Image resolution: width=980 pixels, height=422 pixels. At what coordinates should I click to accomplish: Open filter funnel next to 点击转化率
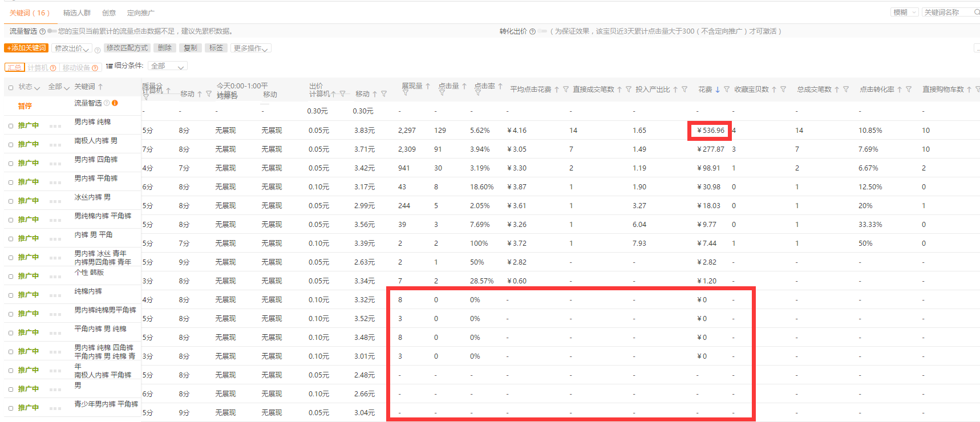pos(909,90)
